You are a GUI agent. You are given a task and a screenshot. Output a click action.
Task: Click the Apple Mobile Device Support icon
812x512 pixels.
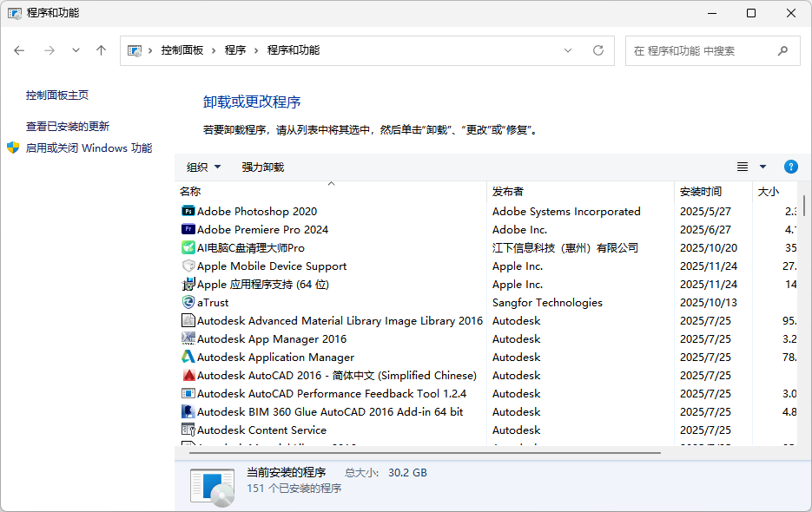[x=188, y=266]
